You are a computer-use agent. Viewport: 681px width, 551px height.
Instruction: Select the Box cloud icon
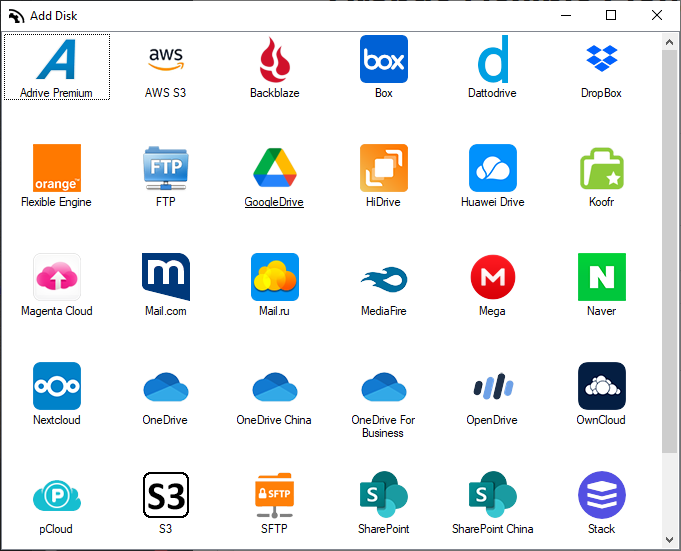pyautogui.click(x=383, y=59)
